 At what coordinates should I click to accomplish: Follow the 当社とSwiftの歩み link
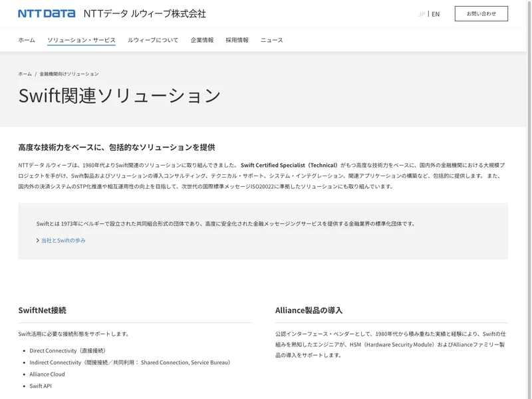63,240
